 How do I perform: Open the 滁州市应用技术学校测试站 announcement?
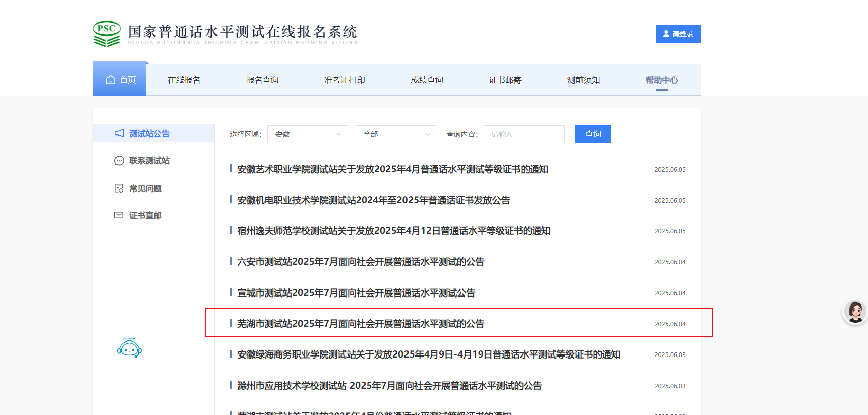(x=389, y=386)
